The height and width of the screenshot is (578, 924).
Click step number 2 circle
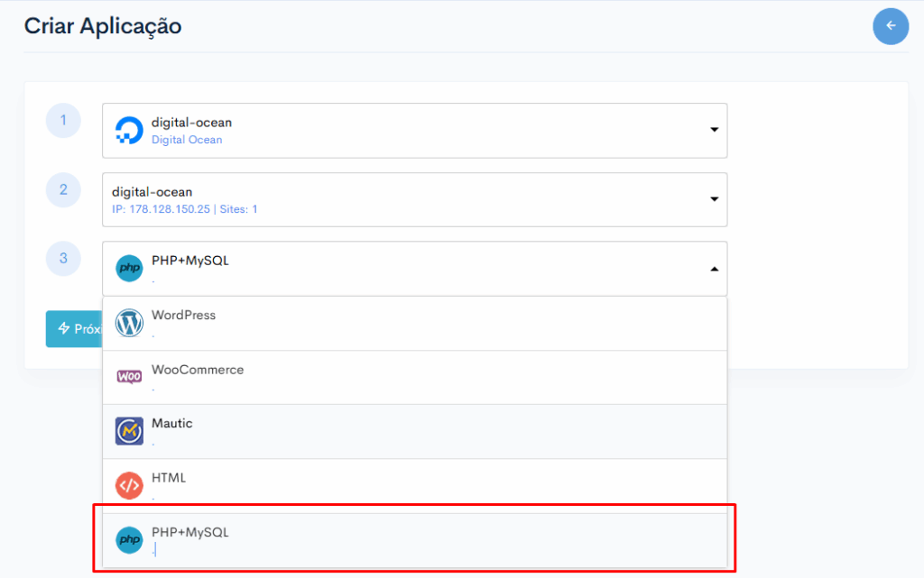63,189
